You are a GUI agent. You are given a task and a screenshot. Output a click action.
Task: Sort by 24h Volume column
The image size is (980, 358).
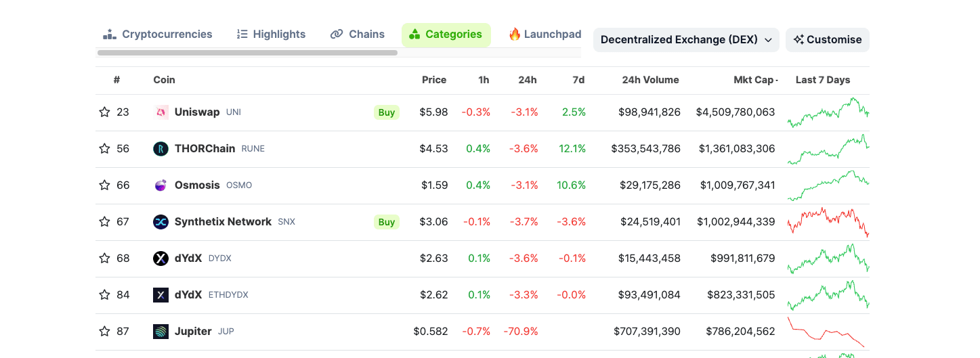point(650,80)
